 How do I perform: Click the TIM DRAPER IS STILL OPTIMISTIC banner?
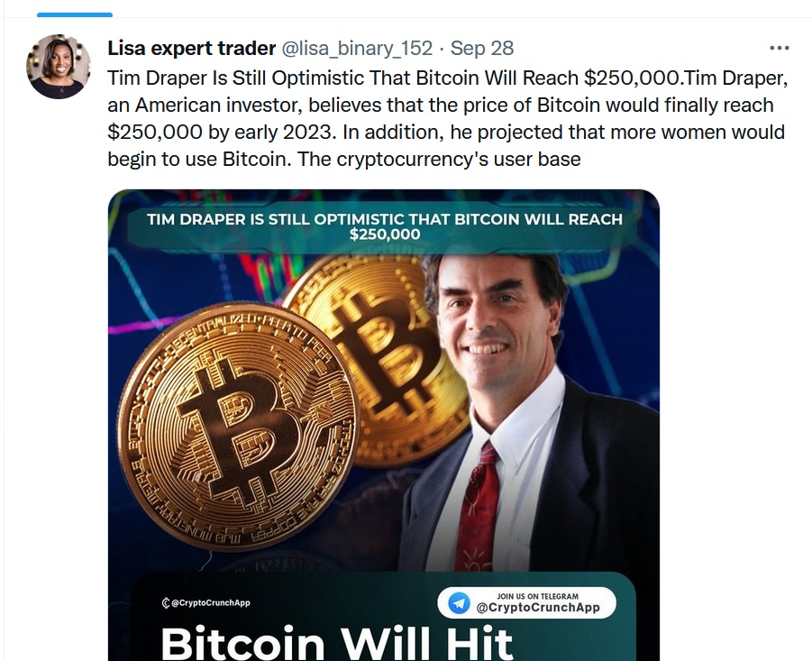coord(384,226)
